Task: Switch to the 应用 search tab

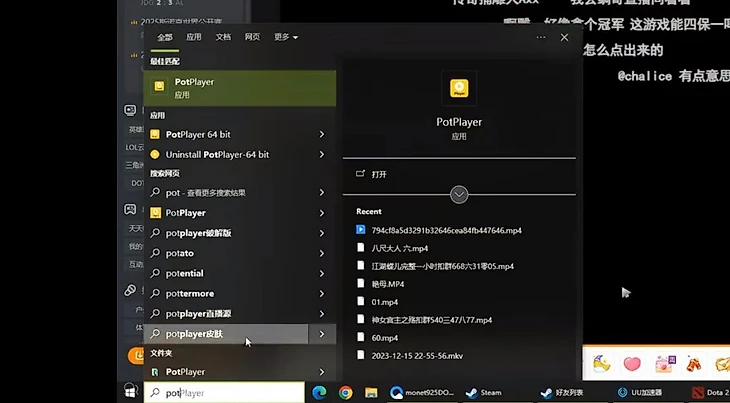Action: click(x=194, y=37)
